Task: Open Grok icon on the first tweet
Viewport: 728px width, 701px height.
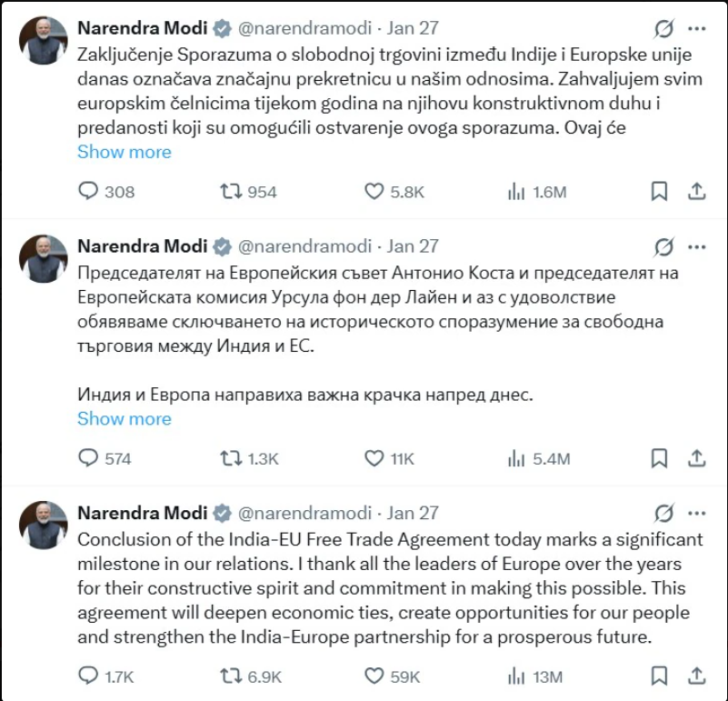Action: coord(664,30)
